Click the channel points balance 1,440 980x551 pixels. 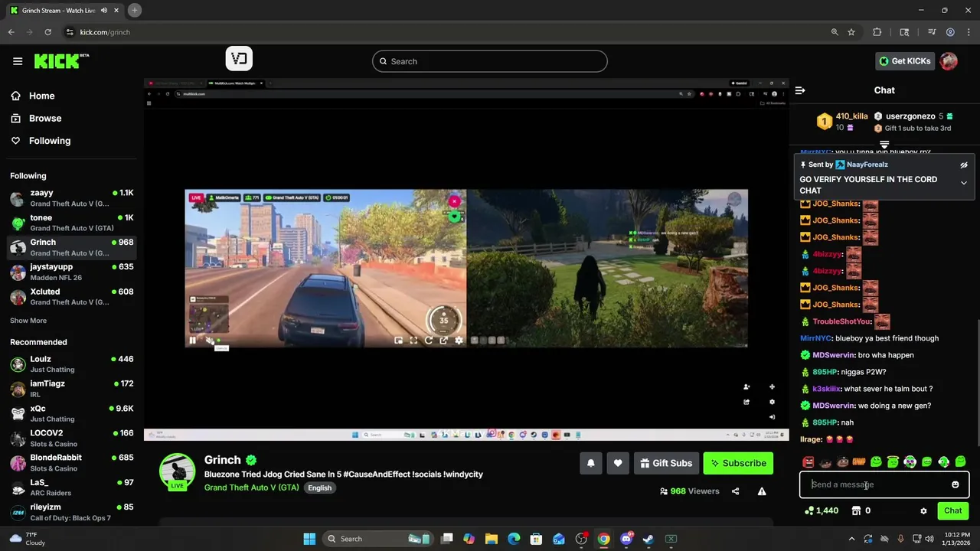click(821, 510)
